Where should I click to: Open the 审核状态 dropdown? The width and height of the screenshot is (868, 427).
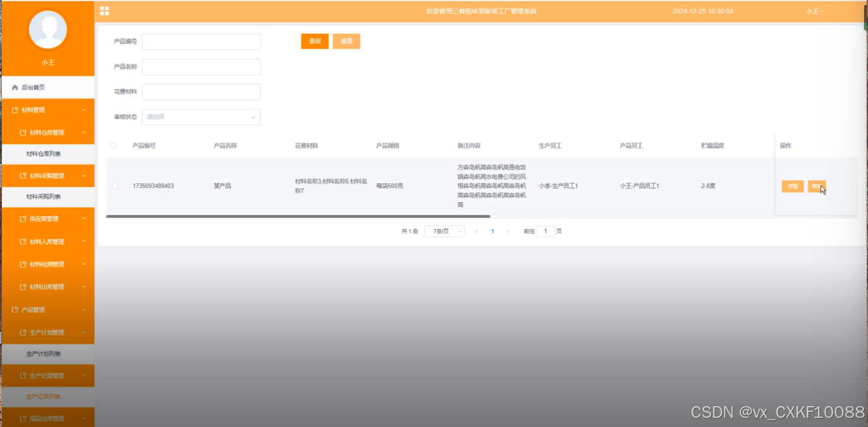coord(201,117)
